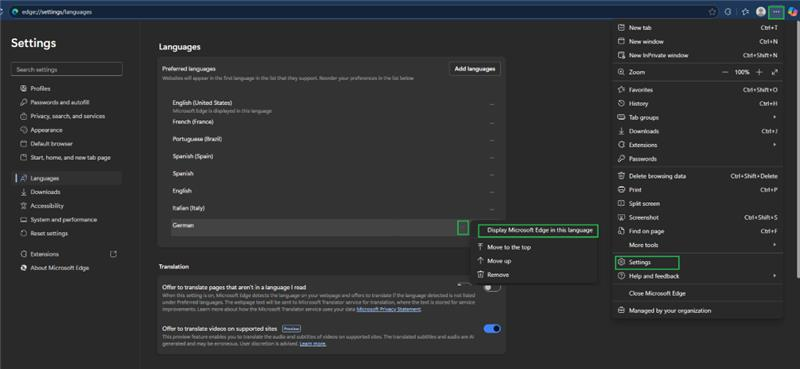
Task: Open the Settings and more ellipsis button
Action: (x=776, y=12)
